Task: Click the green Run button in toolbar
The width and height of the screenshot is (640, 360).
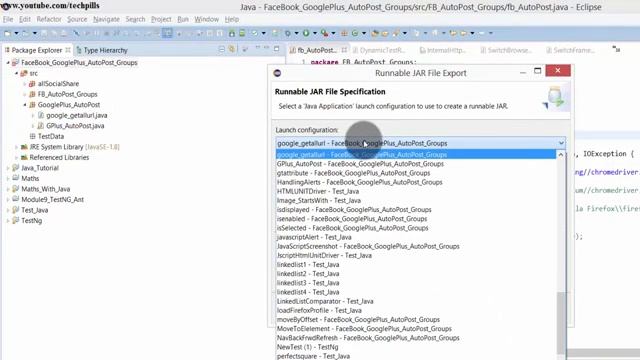Action: 306,33
